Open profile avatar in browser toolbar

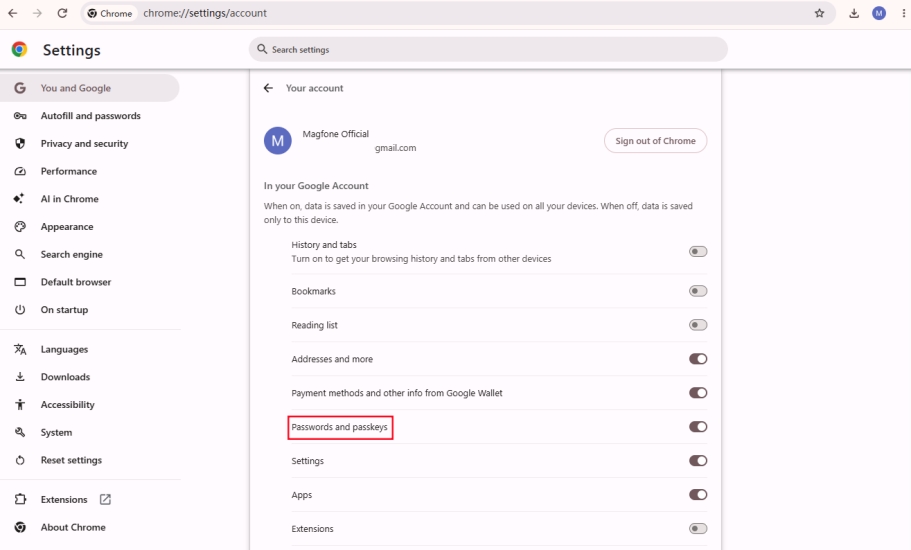coord(879,13)
